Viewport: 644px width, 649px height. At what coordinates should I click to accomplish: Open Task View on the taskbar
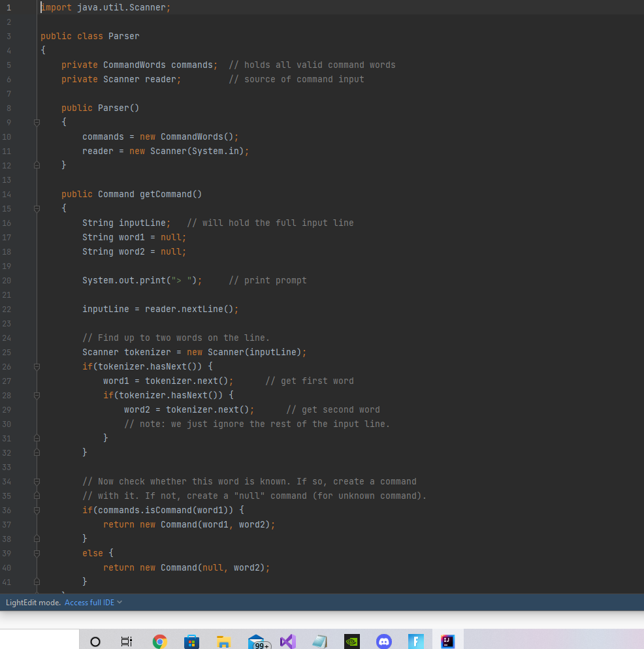point(126,641)
